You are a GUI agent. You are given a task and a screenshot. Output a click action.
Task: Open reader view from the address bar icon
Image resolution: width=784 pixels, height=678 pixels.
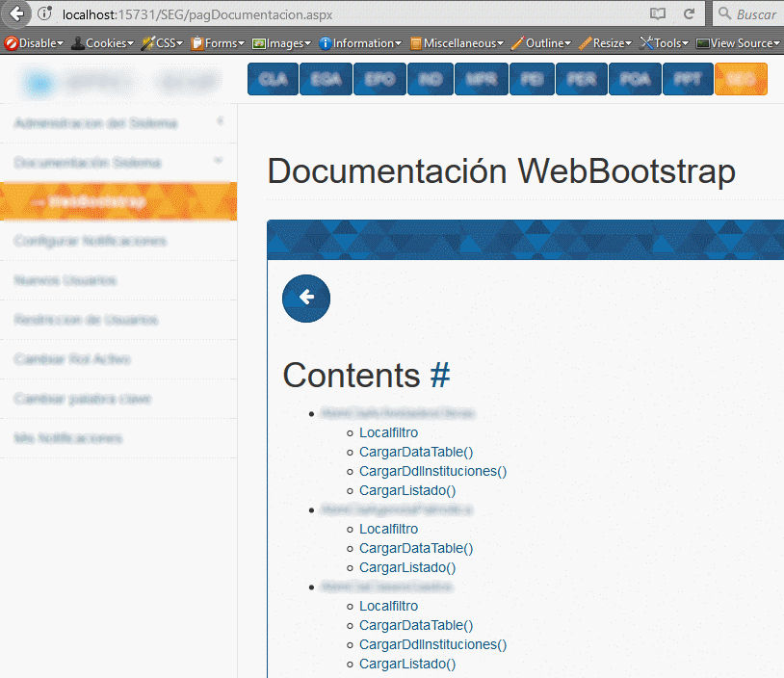tap(658, 14)
